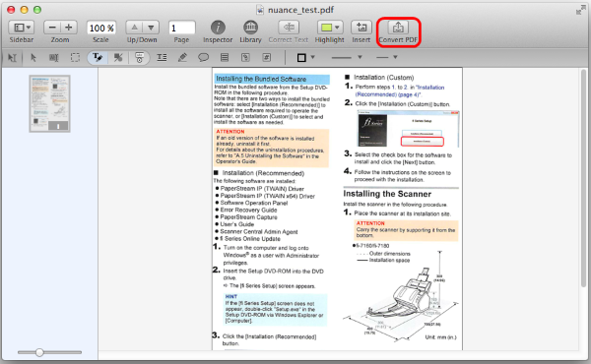Screen dimensions: 591x364
Task: Click the Correct Text toolbar button
Action: [x=289, y=28]
